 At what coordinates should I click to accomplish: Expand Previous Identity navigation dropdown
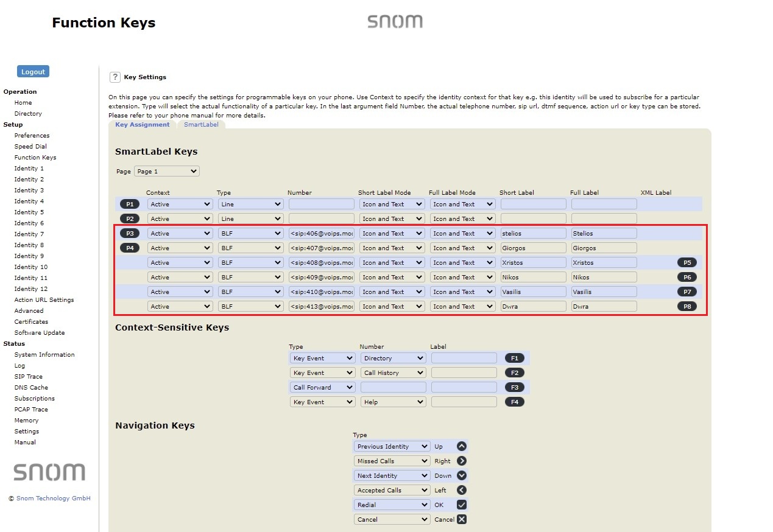pyautogui.click(x=392, y=446)
